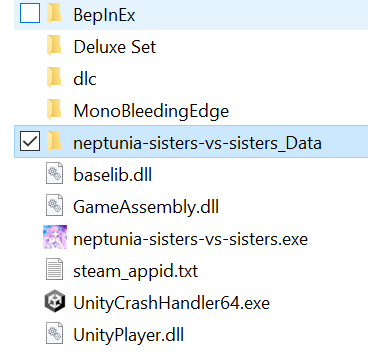The height and width of the screenshot is (361, 368).
Task: Select the GameAssembly.dll file name
Action: click(146, 207)
